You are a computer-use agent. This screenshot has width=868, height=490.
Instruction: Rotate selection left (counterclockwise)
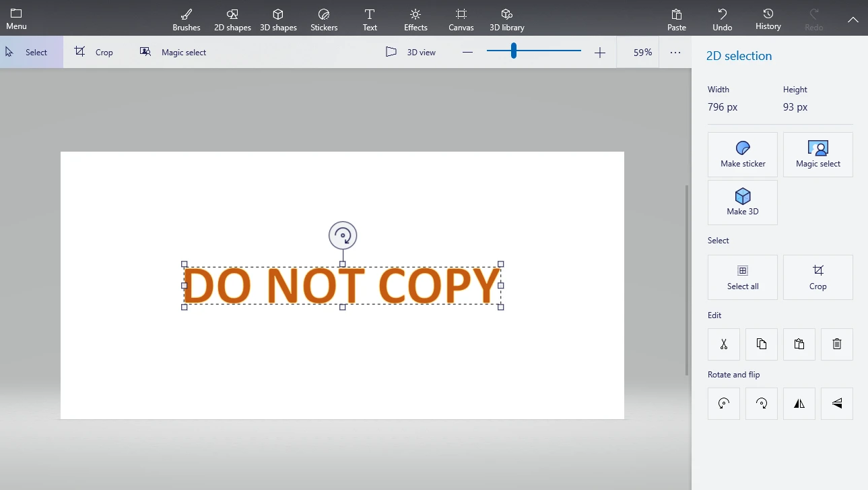[724, 404]
